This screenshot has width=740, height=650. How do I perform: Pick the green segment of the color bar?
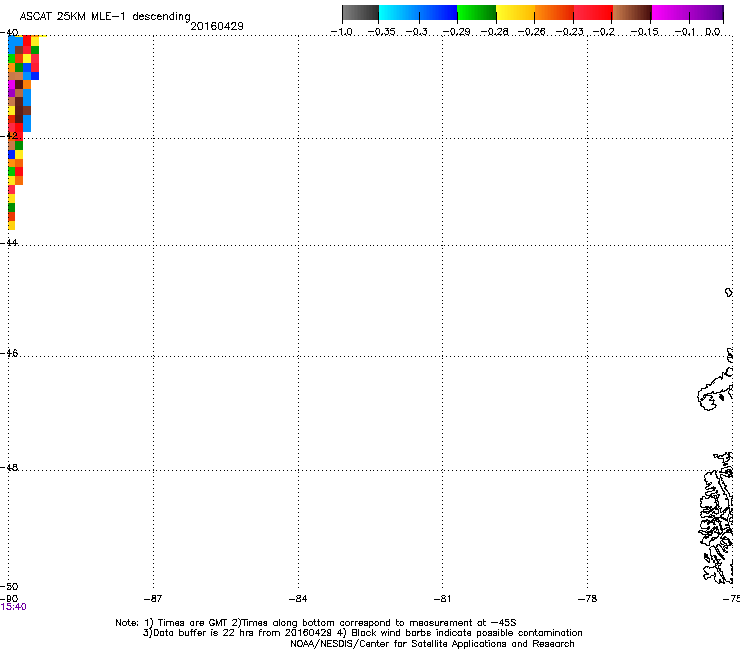click(476, 12)
